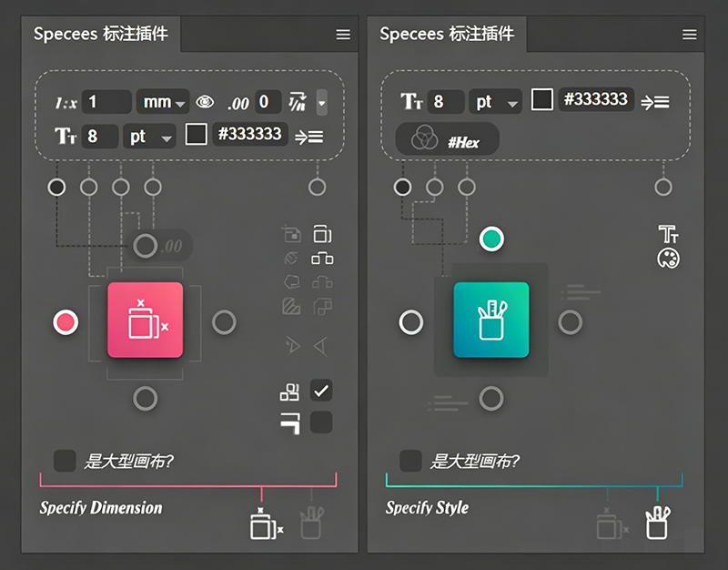Toggle the .00 decimals radio above pink square
Image resolution: width=728 pixels, height=570 pixels.
(x=146, y=246)
